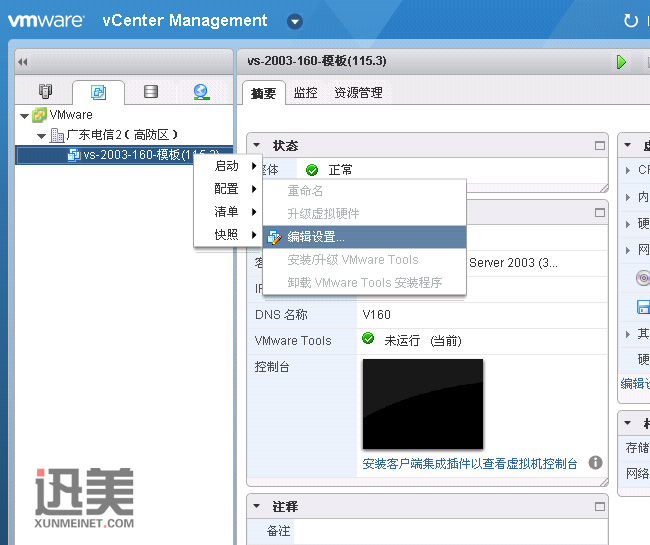
Task: Maximize the 注释 panel
Action: coord(599,506)
